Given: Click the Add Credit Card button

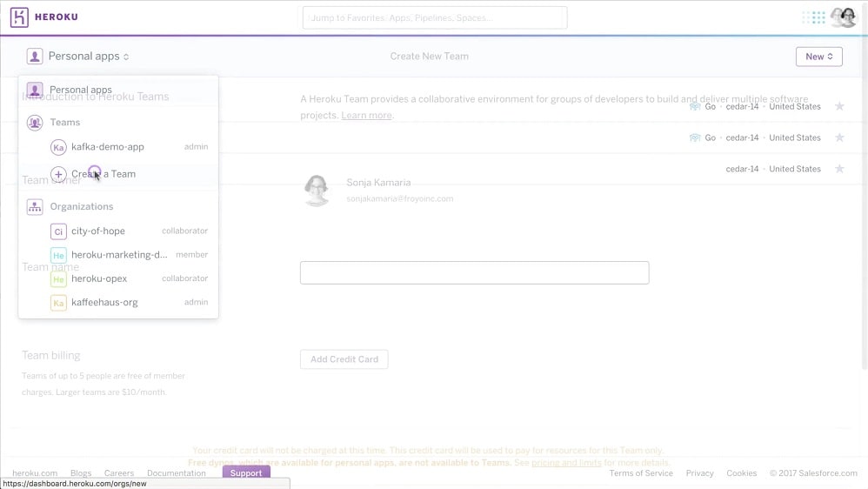Looking at the screenshot, I should click(x=344, y=359).
